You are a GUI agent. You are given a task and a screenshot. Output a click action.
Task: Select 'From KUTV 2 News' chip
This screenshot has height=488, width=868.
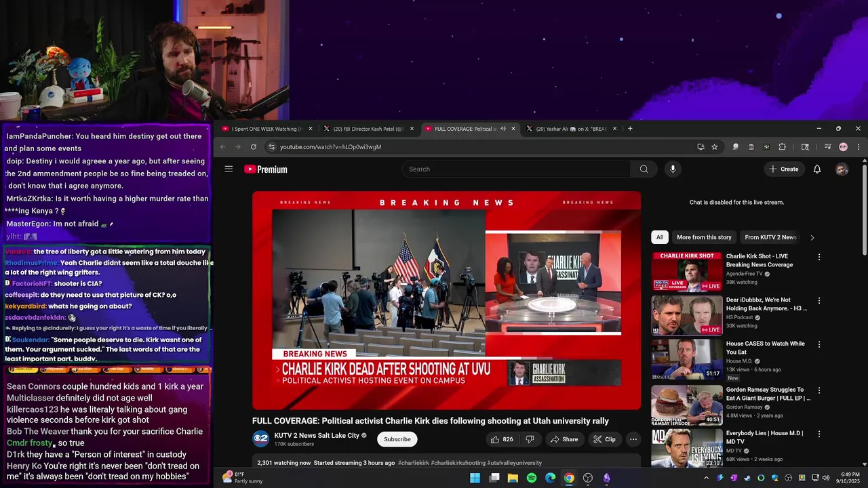point(770,237)
